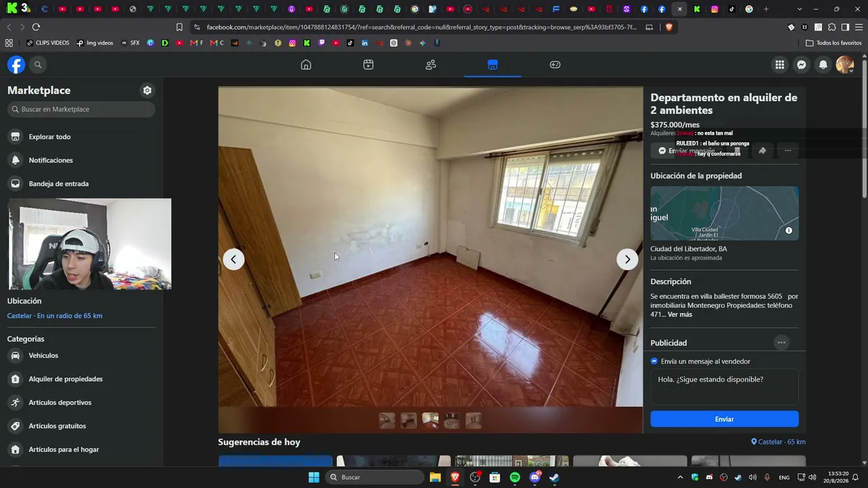Browse Artículos gratuitos category
This screenshot has height=488, width=868.
[x=81, y=426]
